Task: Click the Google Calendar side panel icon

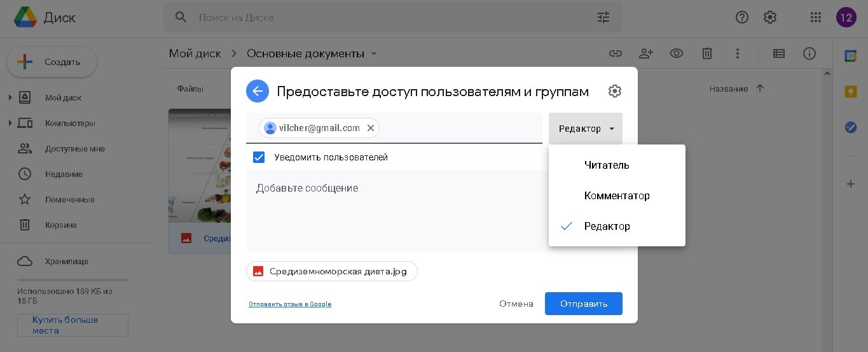Action: coord(850,56)
